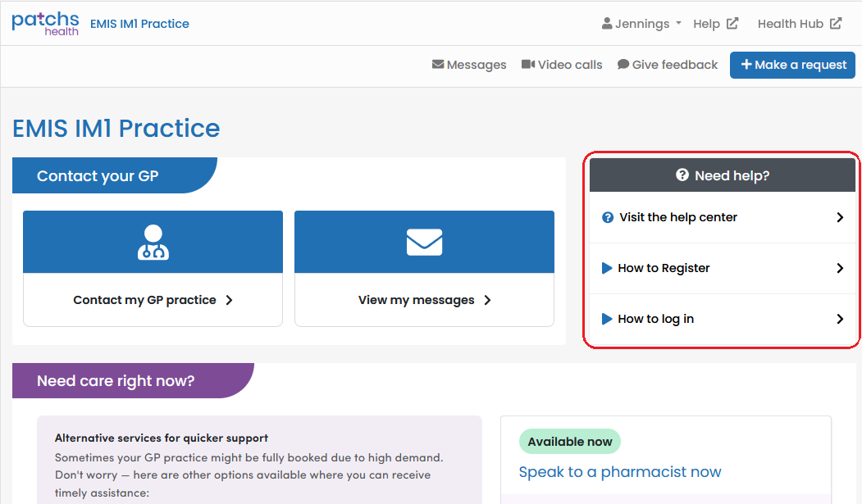Open Video calls from the navigation bar
Screen dimensions: 862x504
click(x=569, y=65)
